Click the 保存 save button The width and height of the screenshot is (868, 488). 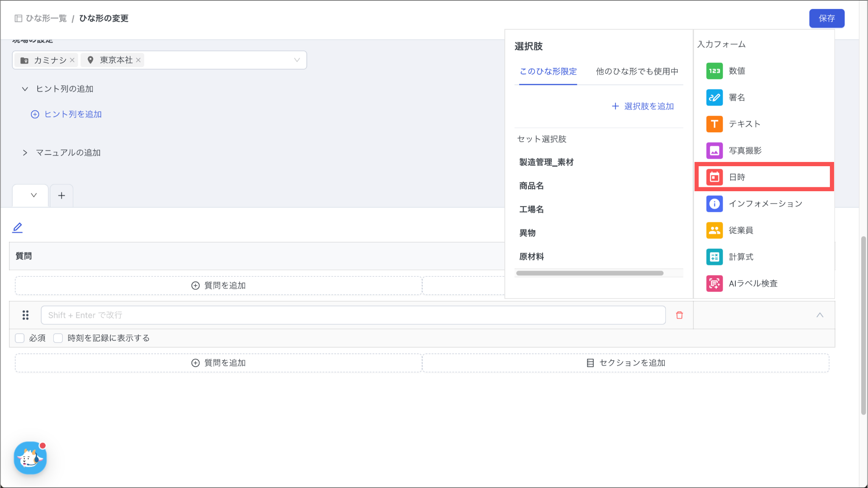tap(826, 18)
